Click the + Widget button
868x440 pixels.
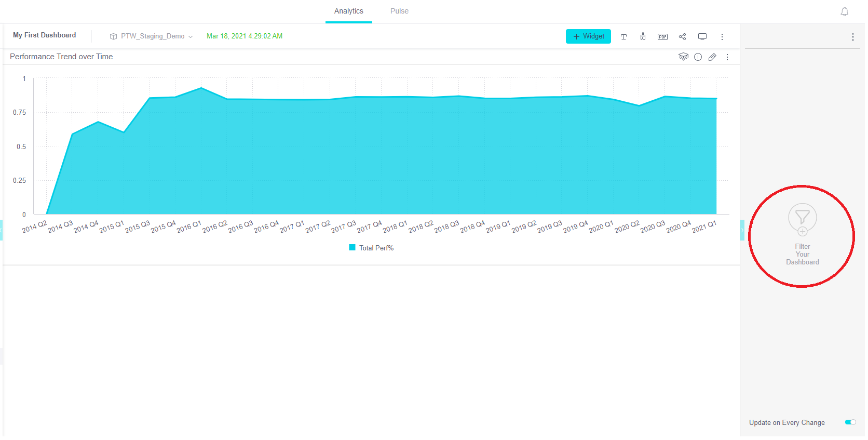coord(588,36)
